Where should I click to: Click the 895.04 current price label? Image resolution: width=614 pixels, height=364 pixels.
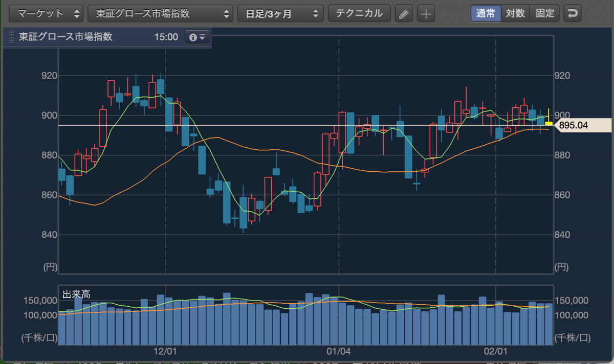[583, 125]
